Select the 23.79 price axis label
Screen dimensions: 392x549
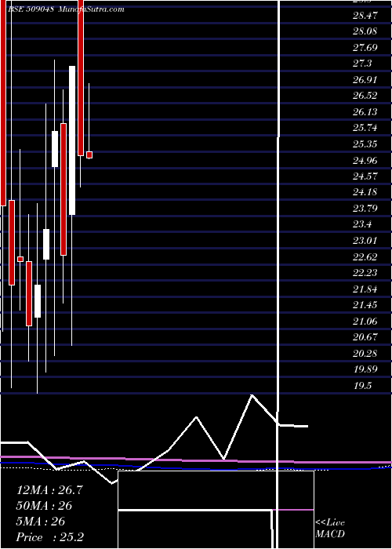pyautogui.click(x=365, y=209)
